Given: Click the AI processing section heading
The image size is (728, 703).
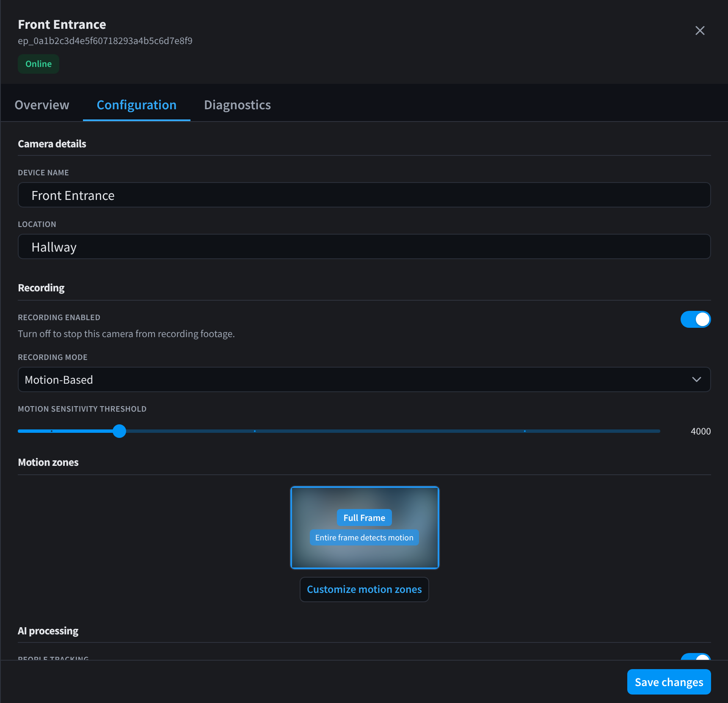Looking at the screenshot, I should coord(48,631).
